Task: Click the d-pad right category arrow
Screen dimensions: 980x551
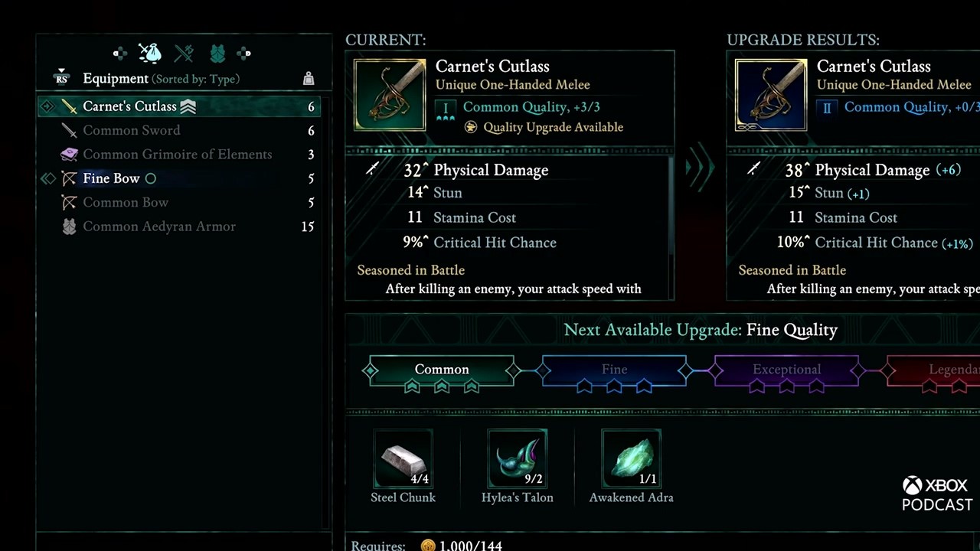Action: click(x=243, y=53)
